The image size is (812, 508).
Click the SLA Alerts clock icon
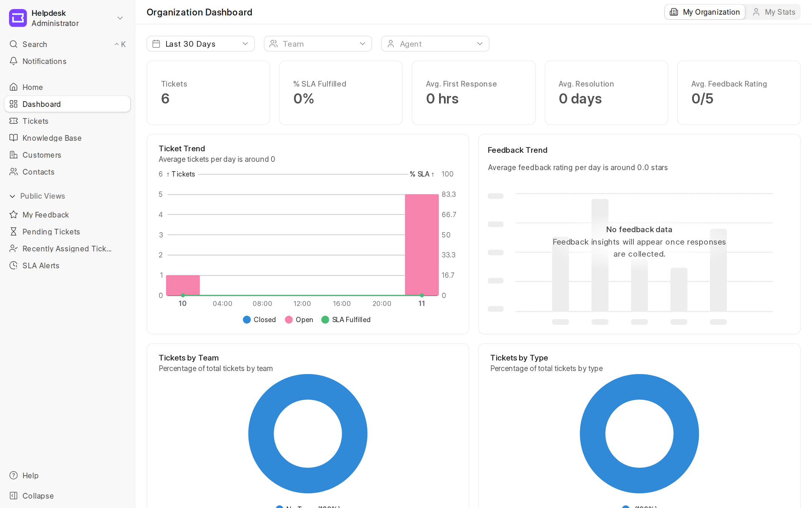tap(14, 265)
